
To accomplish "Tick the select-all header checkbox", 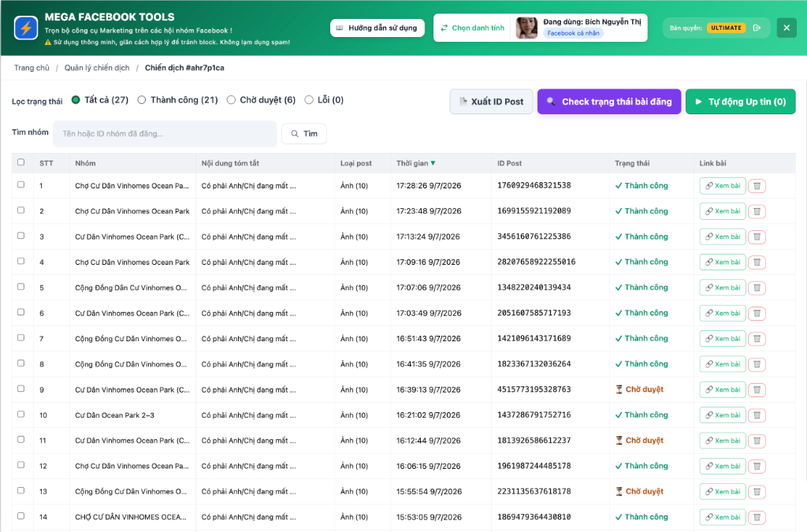I will pyautogui.click(x=20, y=162).
